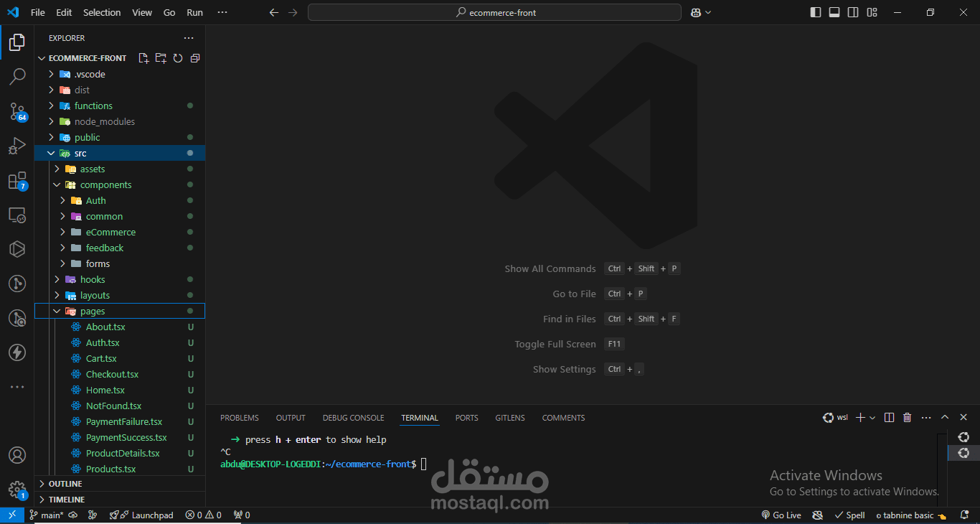Image resolution: width=980 pixels, height=524 pixels.
Task: Show additional activity bar views
Action: (x=17, y=387)
